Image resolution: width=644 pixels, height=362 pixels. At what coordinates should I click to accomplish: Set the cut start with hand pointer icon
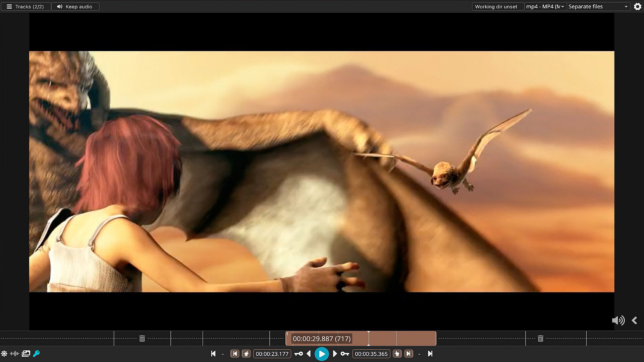coord(247,354)
